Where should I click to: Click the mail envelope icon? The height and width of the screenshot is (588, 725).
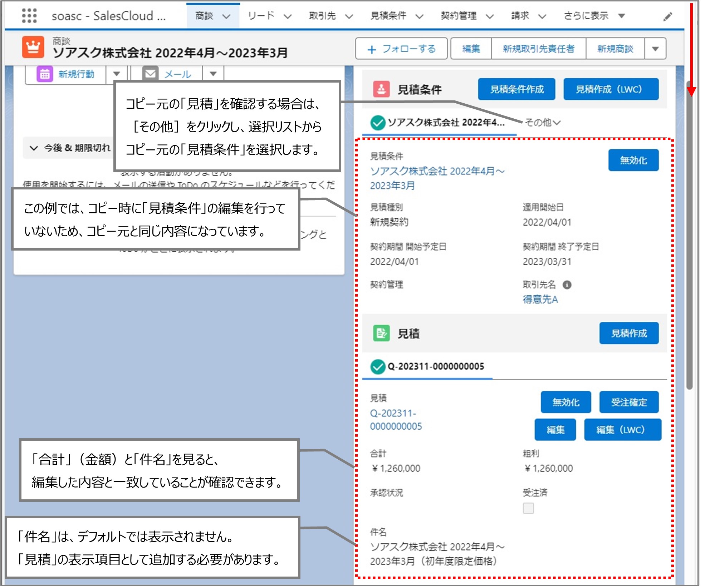(x=151, y=74)
